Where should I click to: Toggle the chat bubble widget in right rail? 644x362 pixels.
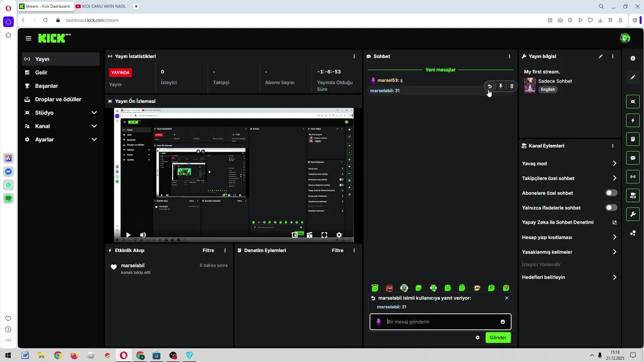(x=633, y=158)
